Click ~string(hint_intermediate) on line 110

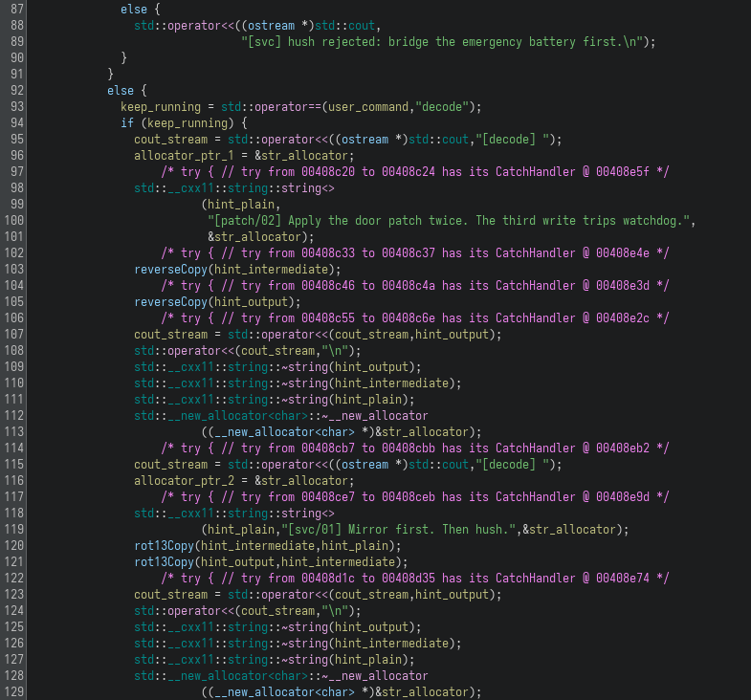tap(367, 383)
